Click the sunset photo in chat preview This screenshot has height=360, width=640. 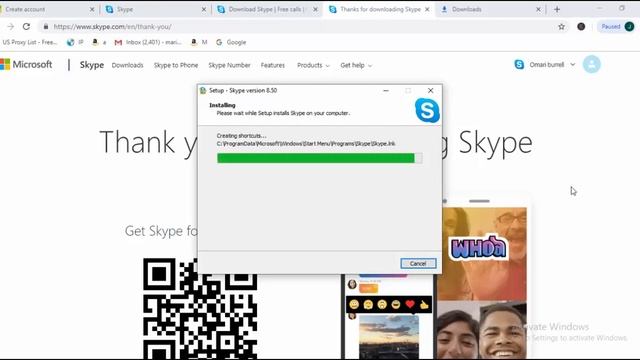pyautogui.click(x=389, y=337)
